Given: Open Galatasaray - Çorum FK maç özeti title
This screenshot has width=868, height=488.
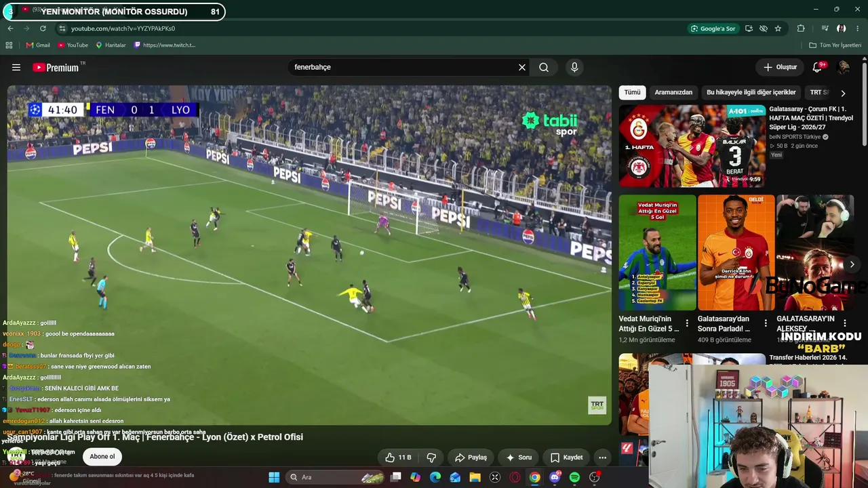Looking at the screenshot, I should (810, 118).
